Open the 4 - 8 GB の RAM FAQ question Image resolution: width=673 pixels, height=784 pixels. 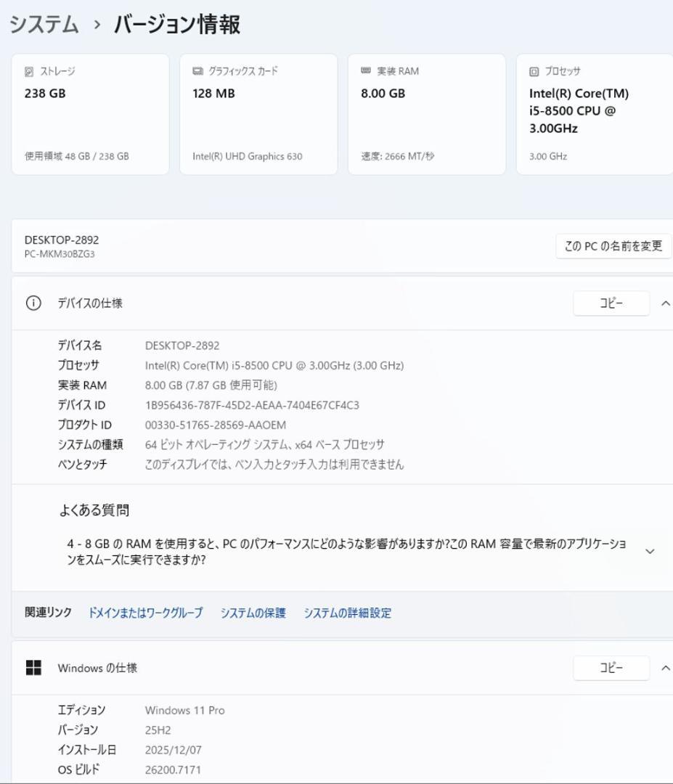pos(346,551)
